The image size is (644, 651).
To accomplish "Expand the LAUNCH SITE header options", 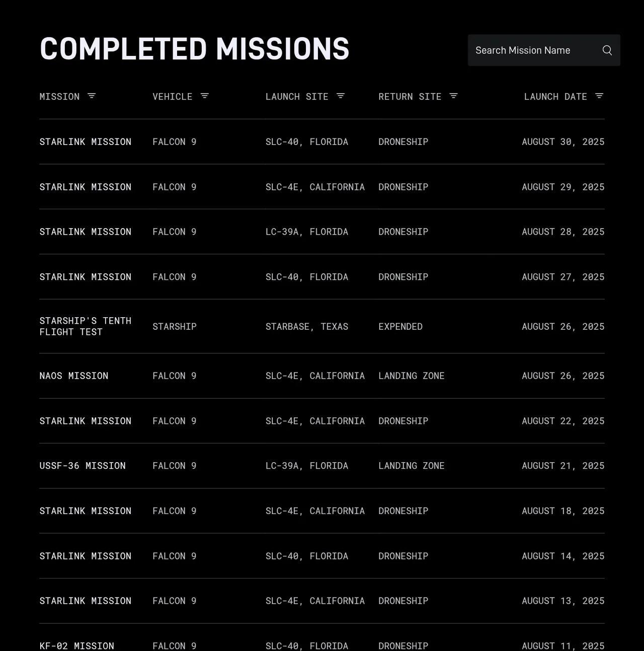I will point(297,97).
